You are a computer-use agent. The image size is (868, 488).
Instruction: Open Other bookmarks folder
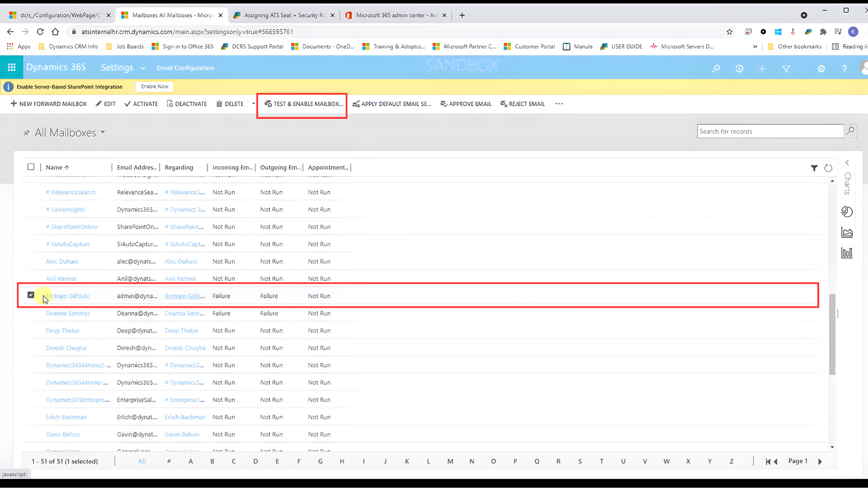(x=794, y=47)
